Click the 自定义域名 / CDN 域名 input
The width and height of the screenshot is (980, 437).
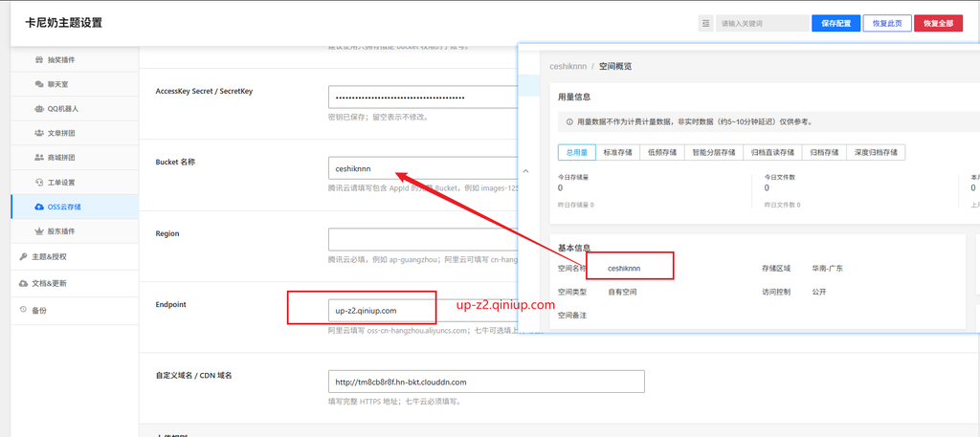(486, 382)
